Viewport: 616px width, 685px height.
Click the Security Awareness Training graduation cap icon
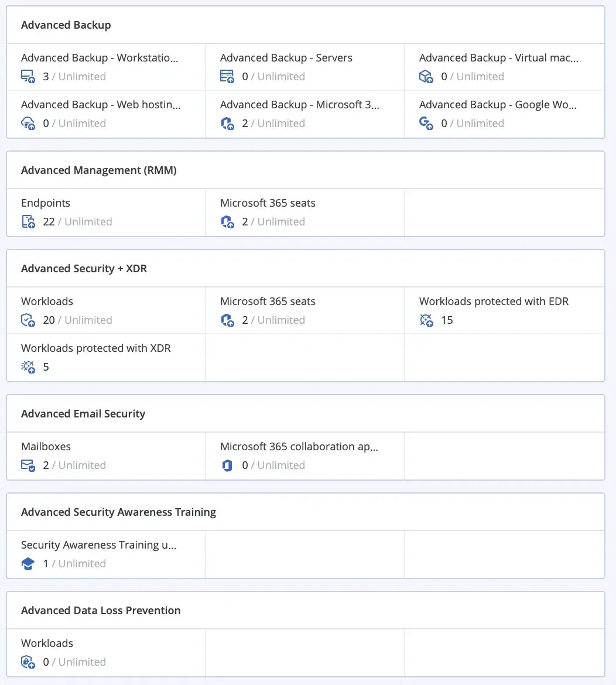tap(28, 563)
